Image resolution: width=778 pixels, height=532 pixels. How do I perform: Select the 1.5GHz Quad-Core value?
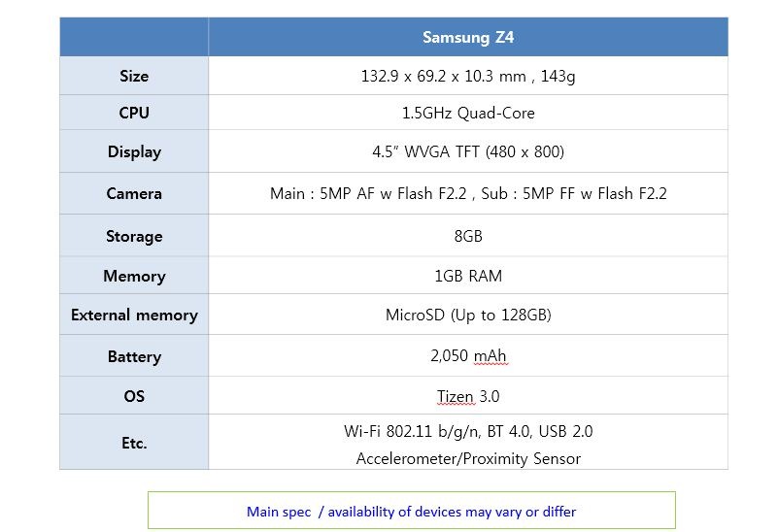click(468, 113)
